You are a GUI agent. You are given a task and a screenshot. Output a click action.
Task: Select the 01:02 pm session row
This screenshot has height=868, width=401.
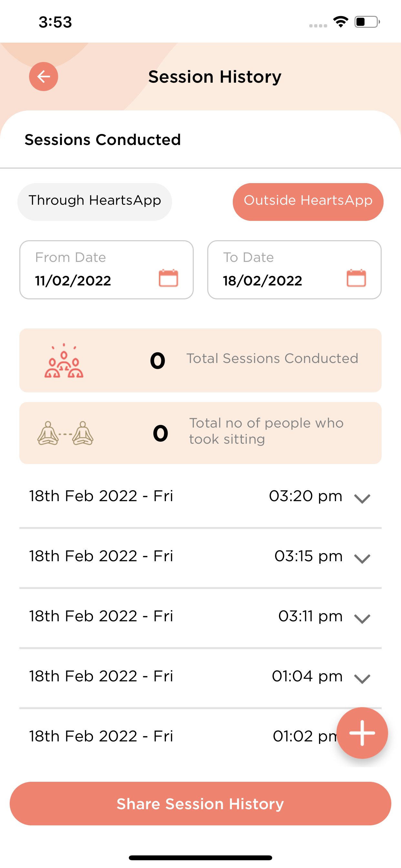tap(135, 736)
